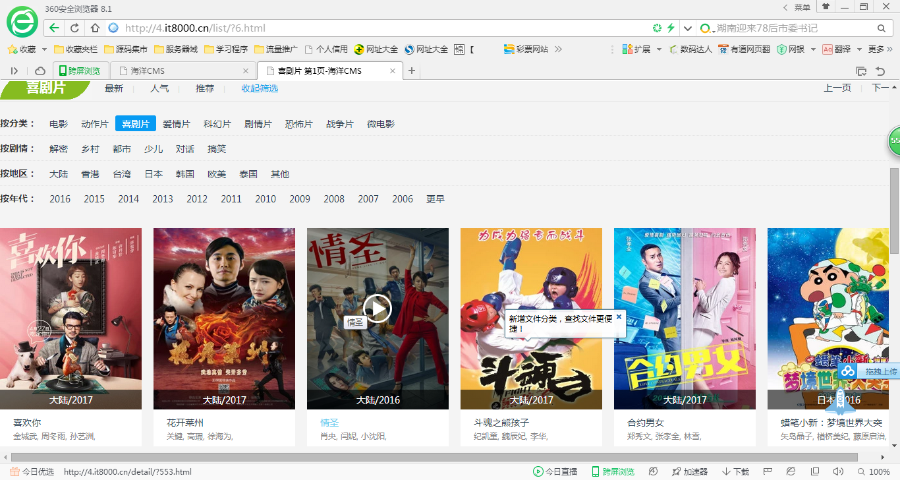Open downloads via 下载 in status bar
This screenshot has height=480, width=900.
(736, 471)
